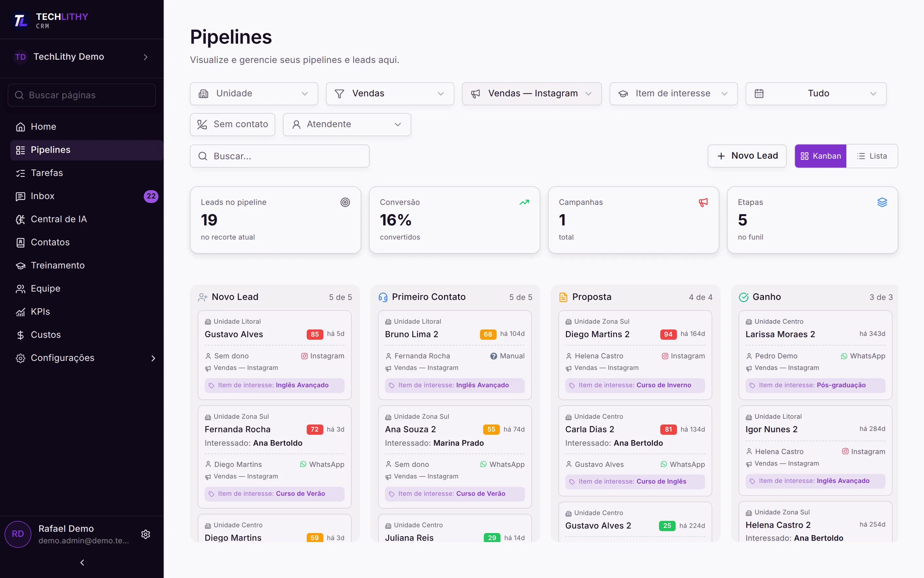
Task: Click the layers icon in Etapas card
Action: click(882, 202)
